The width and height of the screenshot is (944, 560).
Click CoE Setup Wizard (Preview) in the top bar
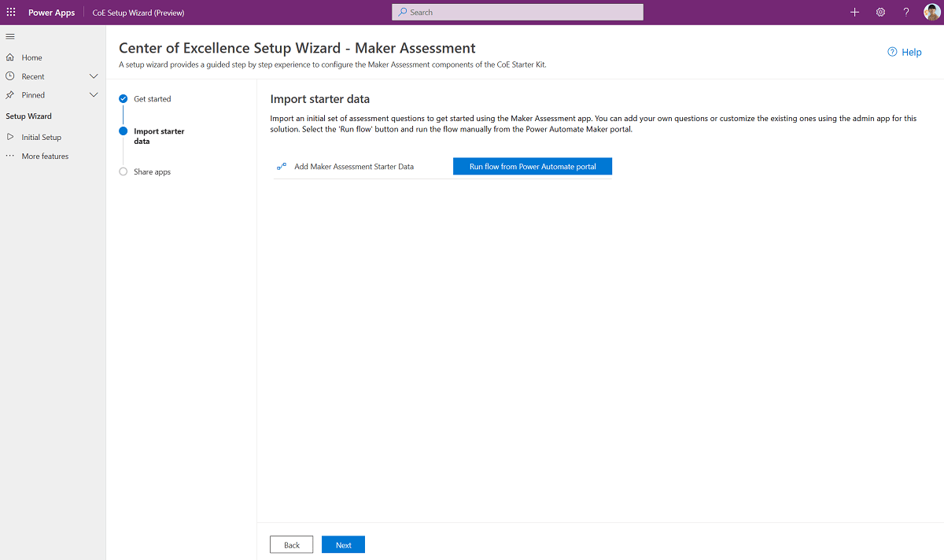138,13
